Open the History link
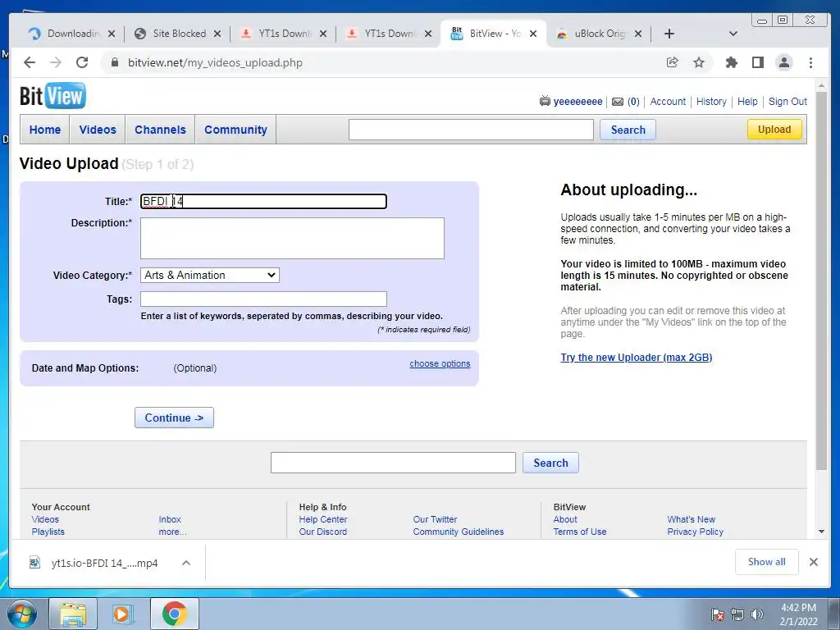This screenshot has height=630, width=840. point(711,101)
